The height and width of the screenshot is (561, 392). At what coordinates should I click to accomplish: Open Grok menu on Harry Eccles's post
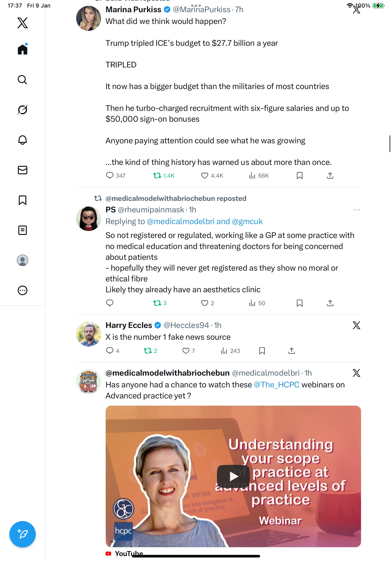[356, 325]
